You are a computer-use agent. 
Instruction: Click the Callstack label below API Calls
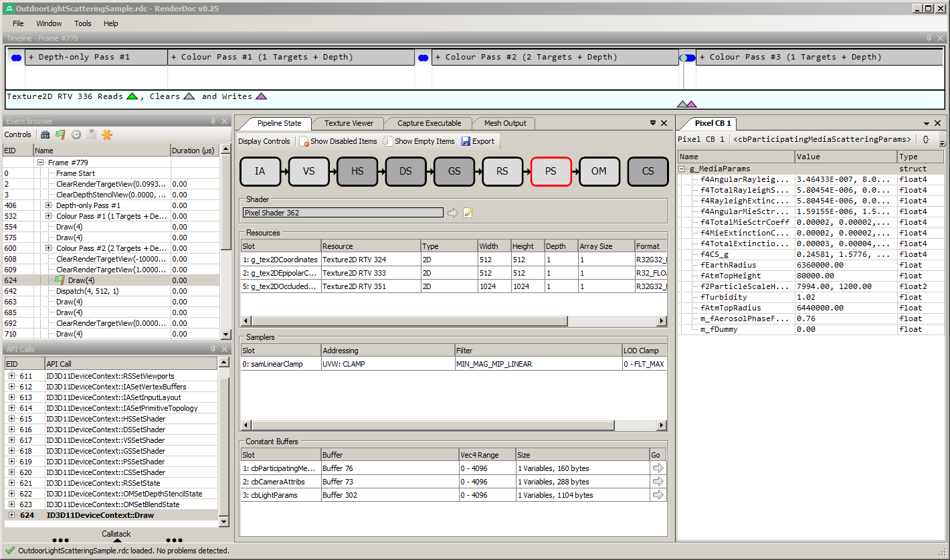point(116,534)
